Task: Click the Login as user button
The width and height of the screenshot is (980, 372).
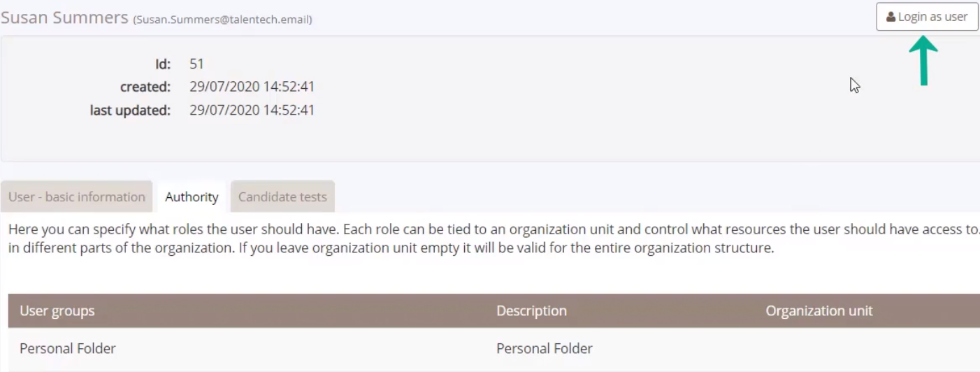Action: [927, 17]
